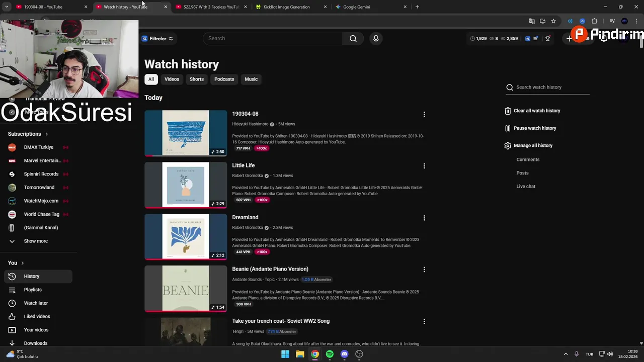Bookmark this page with the star icon

tap(553, 21)
